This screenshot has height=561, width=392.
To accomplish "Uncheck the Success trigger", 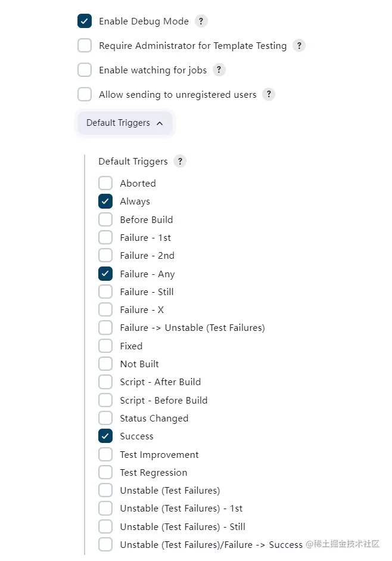I will [x=105, y=436].
